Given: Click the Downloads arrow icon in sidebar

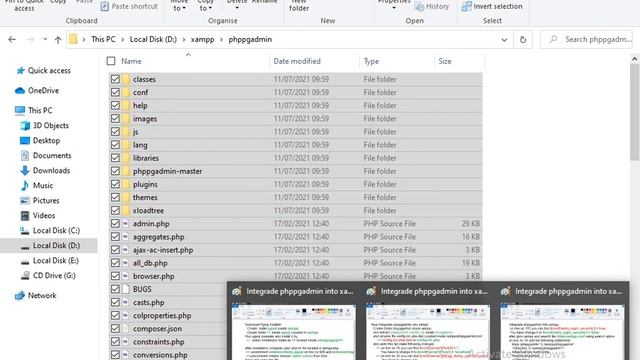Looking at the screenshot, I should [25, 171].
